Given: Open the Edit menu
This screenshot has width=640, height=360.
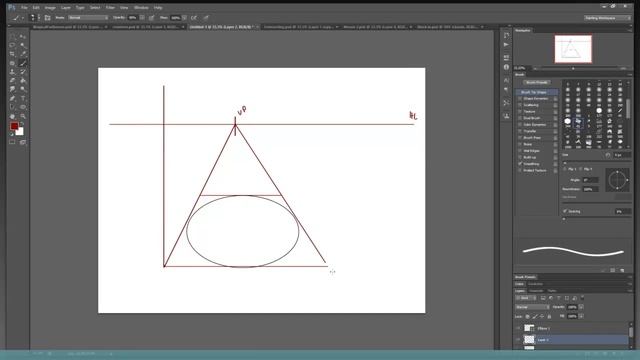Looking at the screenshot, I should pos(36,8).
